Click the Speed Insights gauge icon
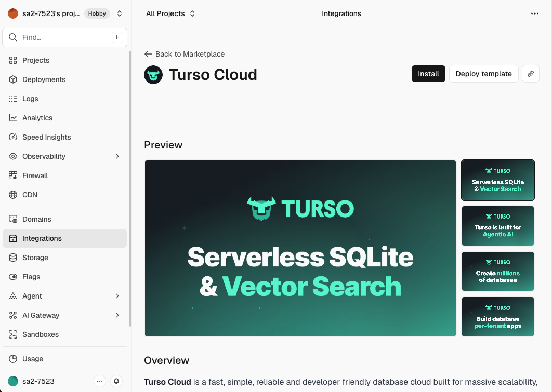This screenshot has width=552, height=392. coord(13,137)
